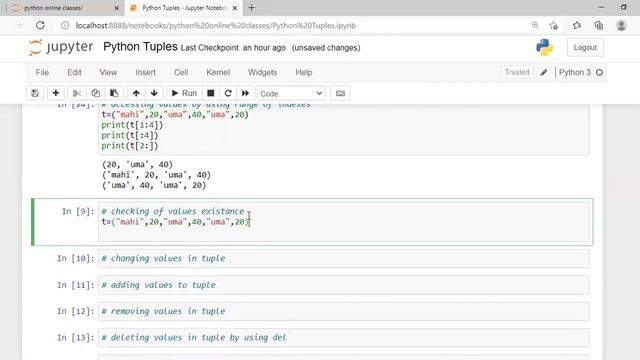Open the browser Favorites list icon
Screen dimensions: 640x360
576,25
